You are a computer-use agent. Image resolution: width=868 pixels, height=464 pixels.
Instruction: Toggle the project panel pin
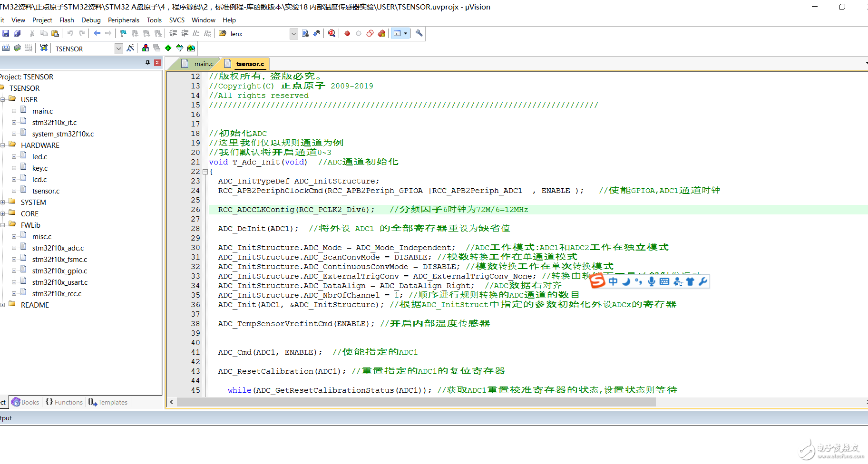point(147,63)
